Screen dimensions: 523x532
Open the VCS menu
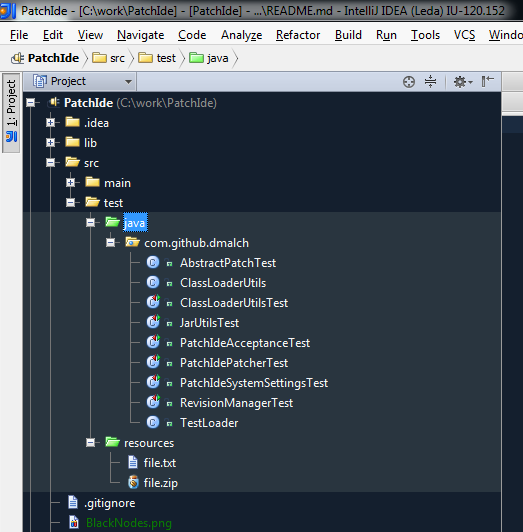(464, 35)
